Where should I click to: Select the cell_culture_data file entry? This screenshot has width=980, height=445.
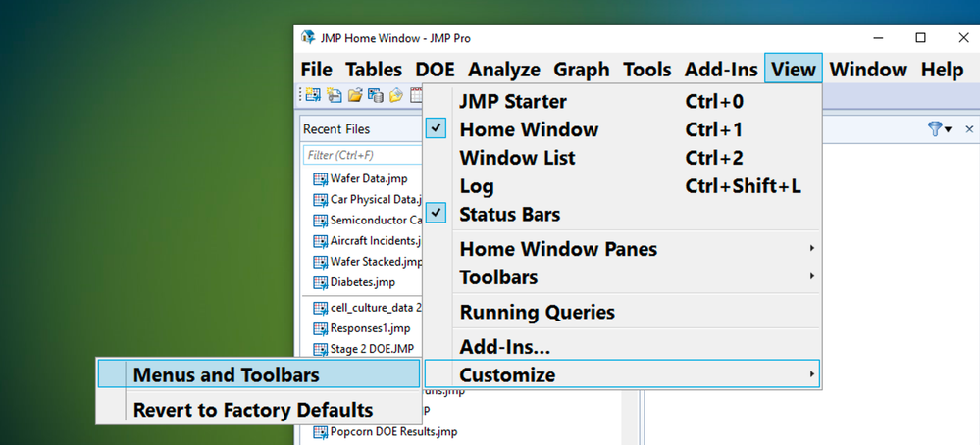click(377, 308)
